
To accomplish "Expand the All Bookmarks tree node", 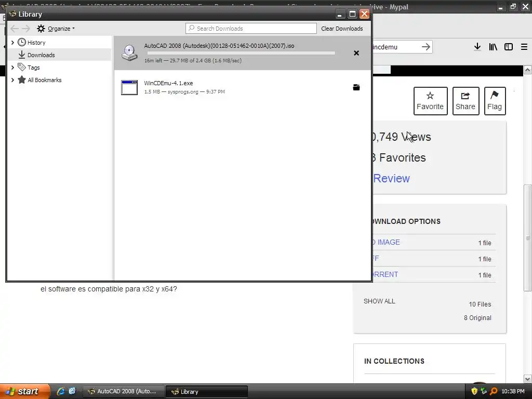I will pyautogui.click(x=12, y=80).
